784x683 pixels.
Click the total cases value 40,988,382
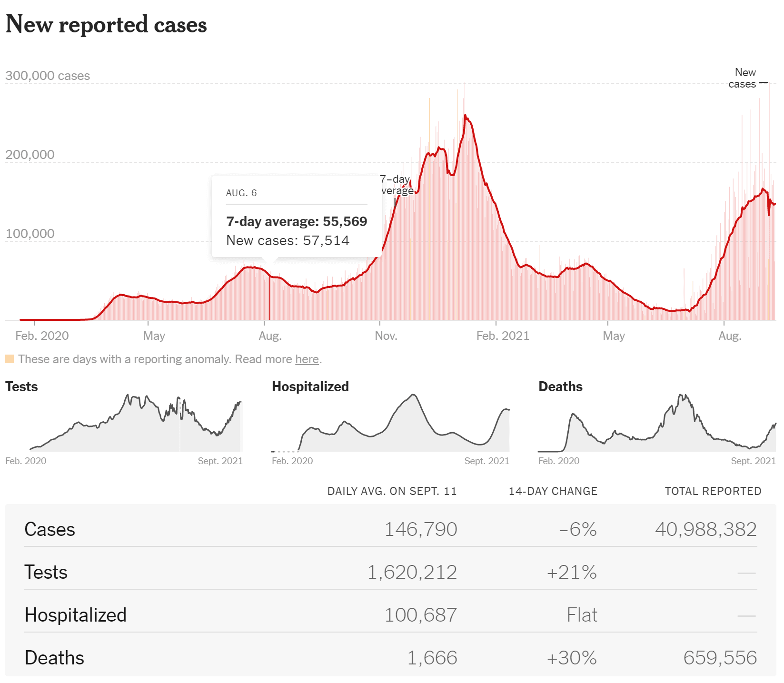point(706,529)
